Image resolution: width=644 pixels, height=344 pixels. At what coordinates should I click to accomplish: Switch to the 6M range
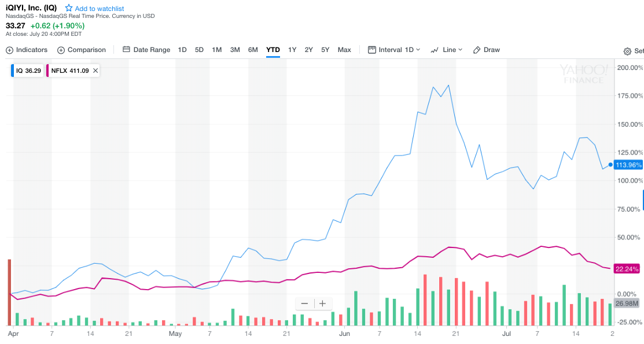tap(253, 50)
